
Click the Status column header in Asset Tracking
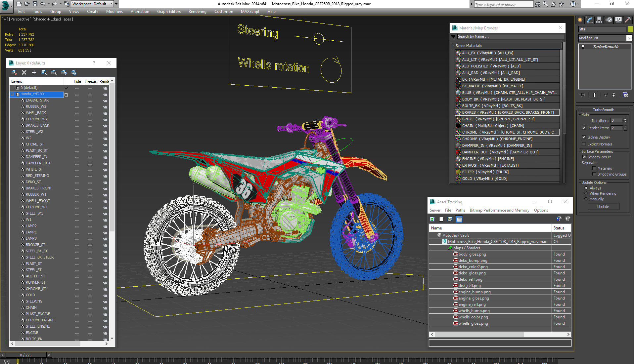[x=561, y=228]
